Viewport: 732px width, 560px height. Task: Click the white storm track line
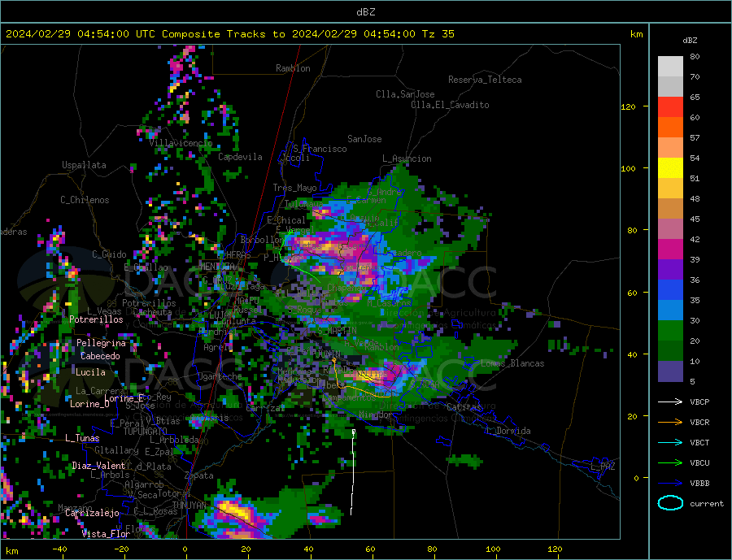[353, 472]
